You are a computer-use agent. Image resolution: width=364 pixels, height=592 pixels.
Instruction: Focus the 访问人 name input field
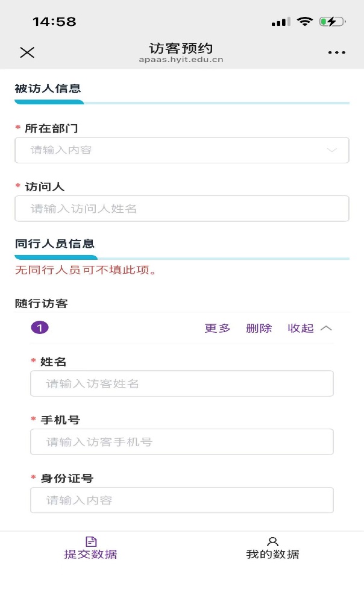(182, 209)
